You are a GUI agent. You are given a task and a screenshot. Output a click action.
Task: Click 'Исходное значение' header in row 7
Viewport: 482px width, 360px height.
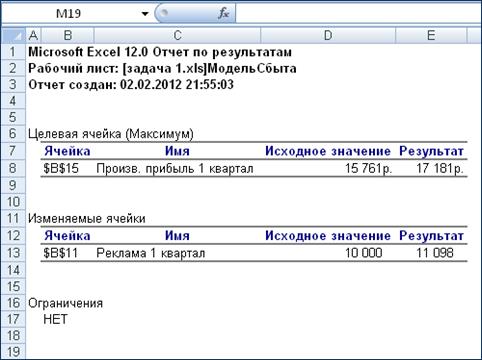(x=328, y=151)
